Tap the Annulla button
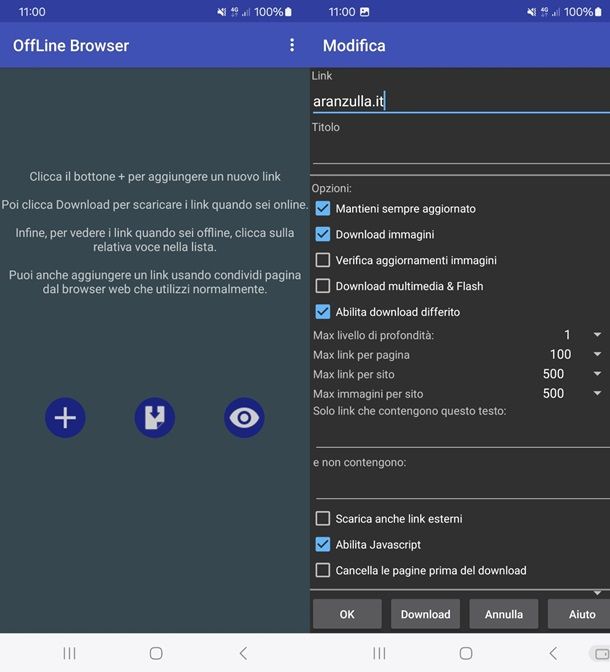610x672 pixels. pyautogui.click(x=504, y=614)
